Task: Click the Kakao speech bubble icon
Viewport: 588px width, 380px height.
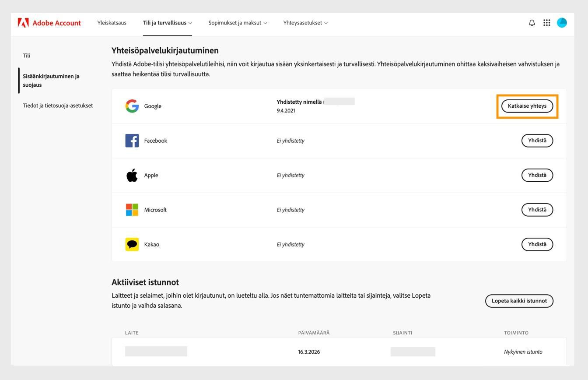Action: [131, 244]
